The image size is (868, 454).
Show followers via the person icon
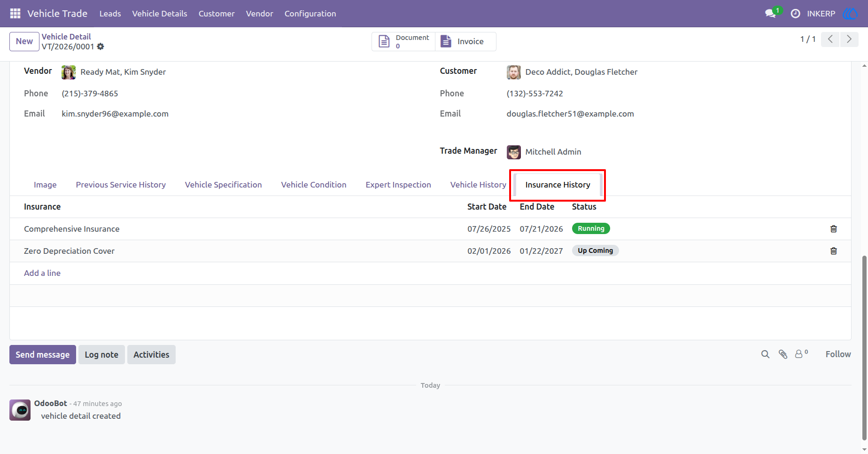[x=801, y=354]
